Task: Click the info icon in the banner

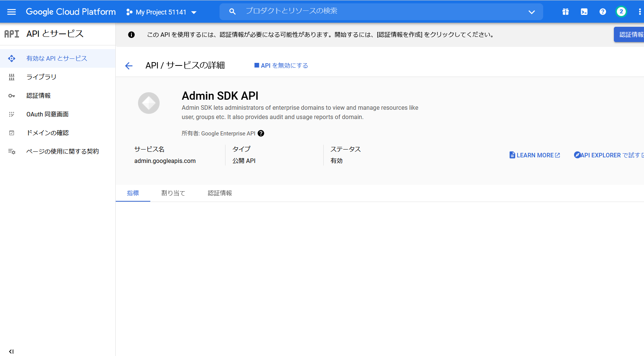Action: [x=131, y=35]
